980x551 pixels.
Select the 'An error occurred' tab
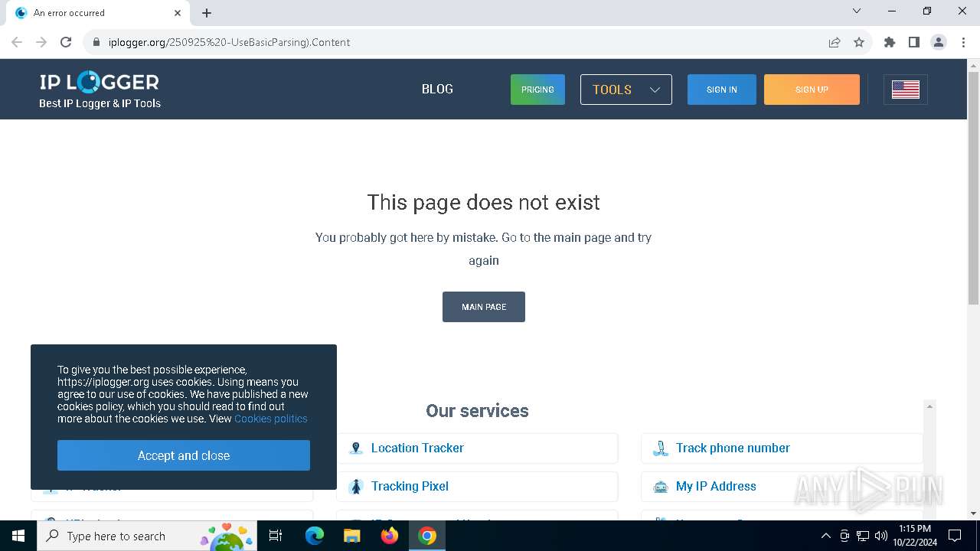(x=98, y=13)
